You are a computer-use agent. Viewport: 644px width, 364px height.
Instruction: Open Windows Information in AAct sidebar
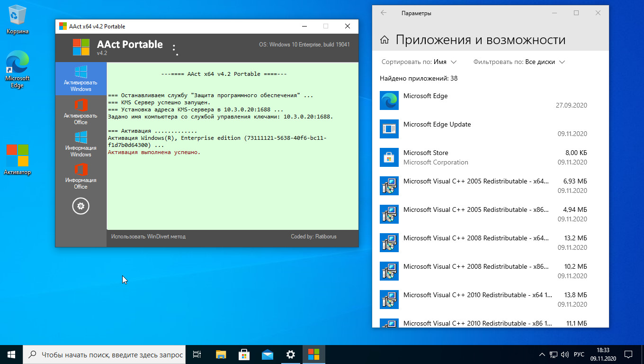coord(80,144)
